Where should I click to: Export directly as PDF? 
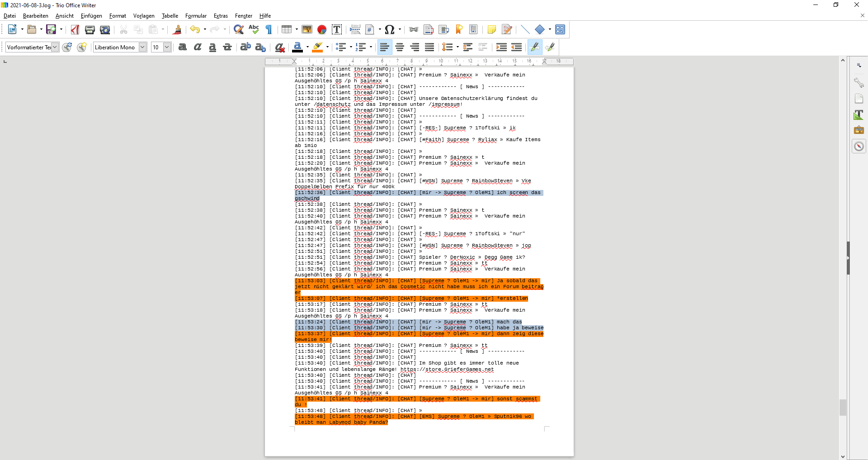75,29
